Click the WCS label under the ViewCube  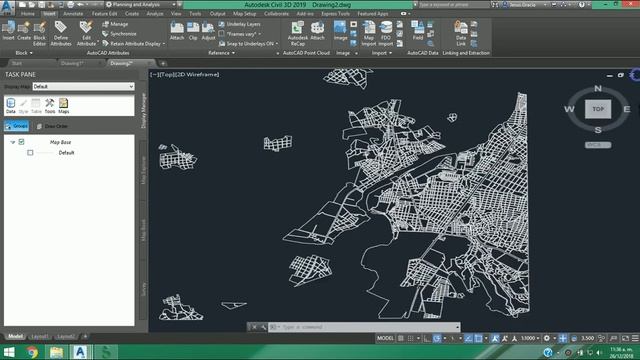tap(598, 145)
